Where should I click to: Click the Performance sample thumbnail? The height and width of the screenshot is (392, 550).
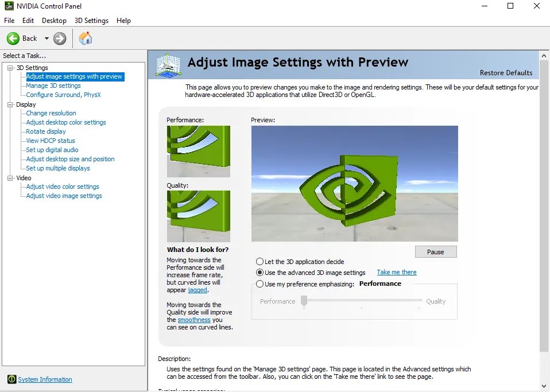pyautogui.click(x=199, y=152)
